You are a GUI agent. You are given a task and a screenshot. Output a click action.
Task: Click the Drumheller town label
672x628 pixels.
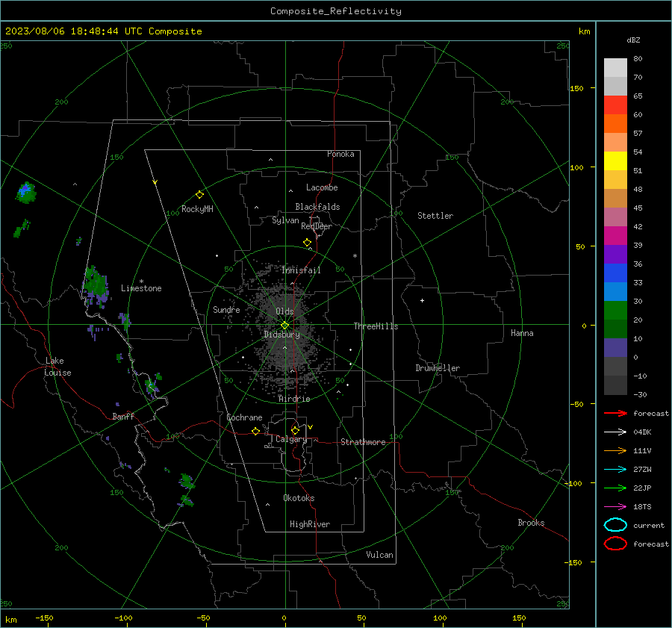pos(438,368)
